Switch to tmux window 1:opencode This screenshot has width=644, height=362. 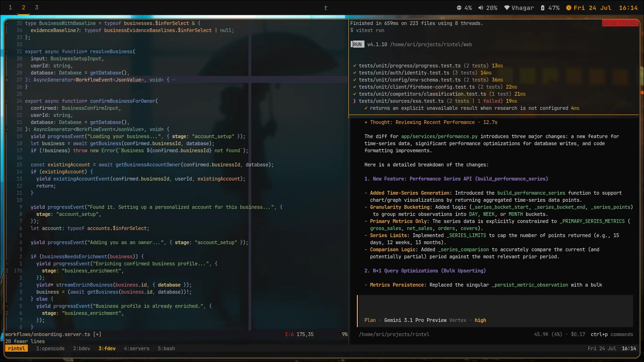point(50,349)
